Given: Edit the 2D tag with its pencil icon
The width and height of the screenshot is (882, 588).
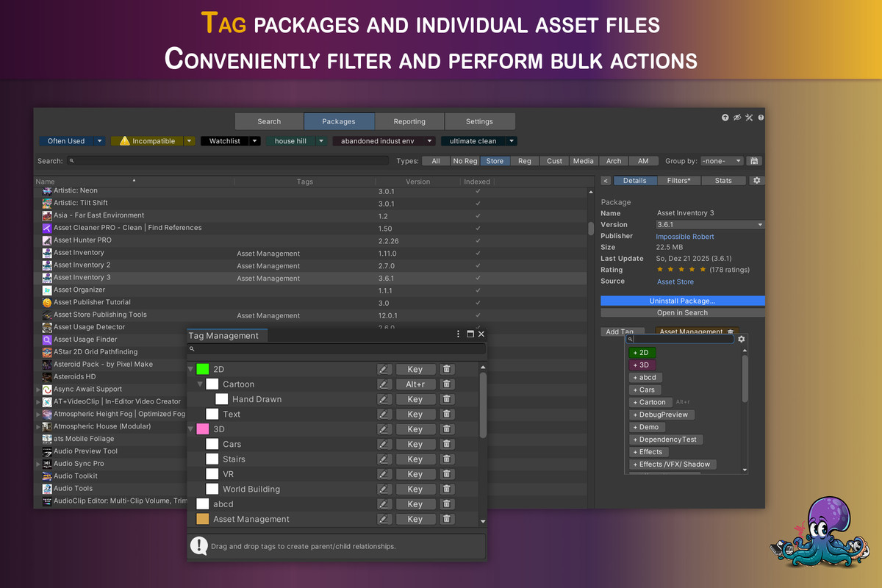Looking at the screenshot, I should pyautogui.click(x=384, y=369).
